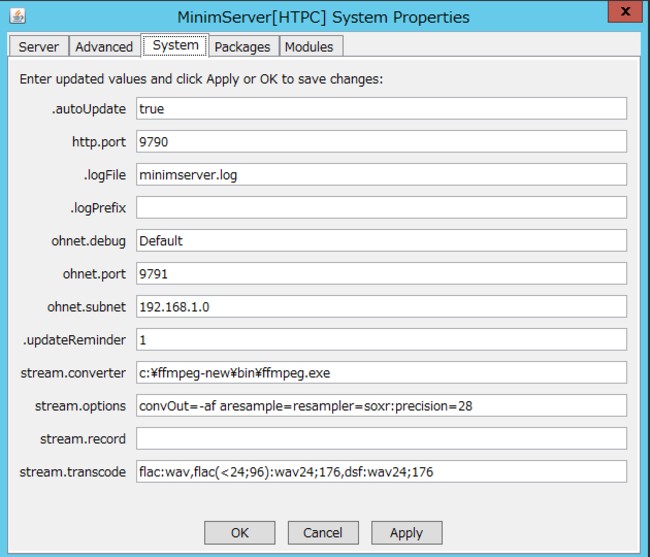The width and height of the screenshot is (650, 557).
Task: Edit the stream.transcode field
Action: point(381,472)
